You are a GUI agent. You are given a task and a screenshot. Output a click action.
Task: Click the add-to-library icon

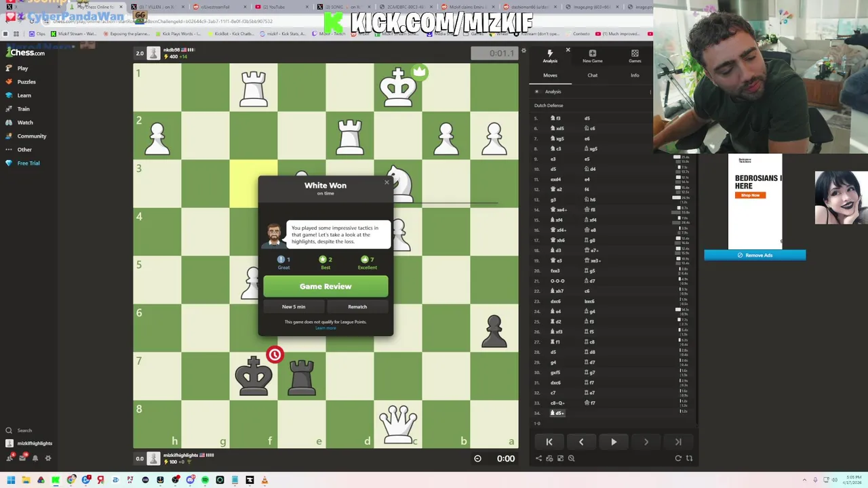pos(549,458)
